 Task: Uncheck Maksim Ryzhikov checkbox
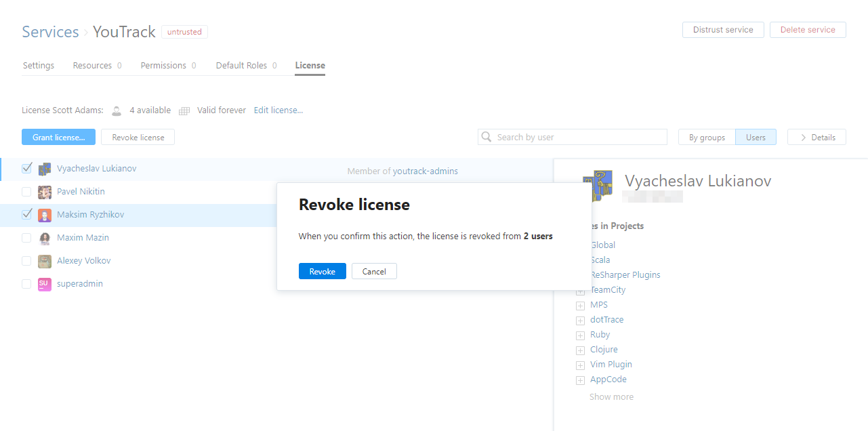coord(26,214)
